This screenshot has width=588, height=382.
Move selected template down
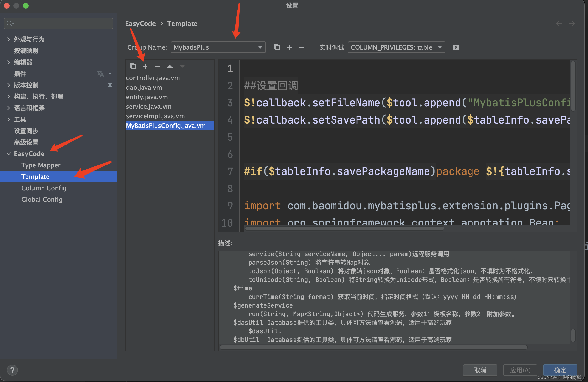coord(182,66)
